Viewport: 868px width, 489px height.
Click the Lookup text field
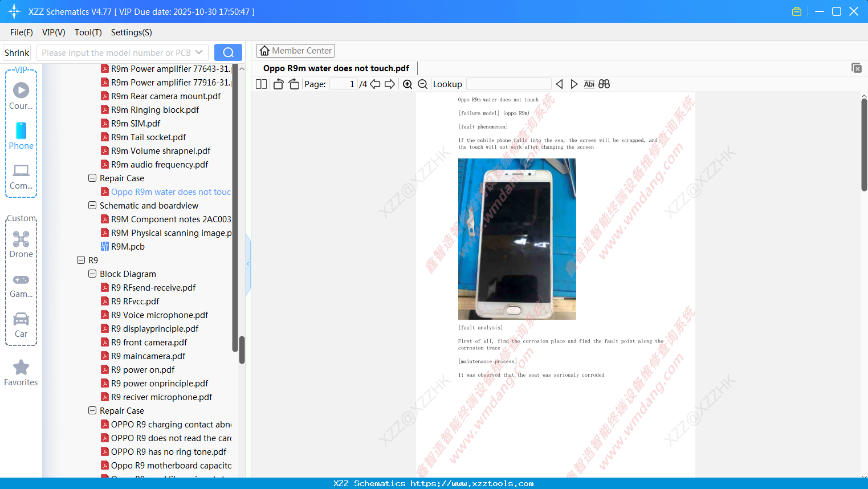click(508, 84)
